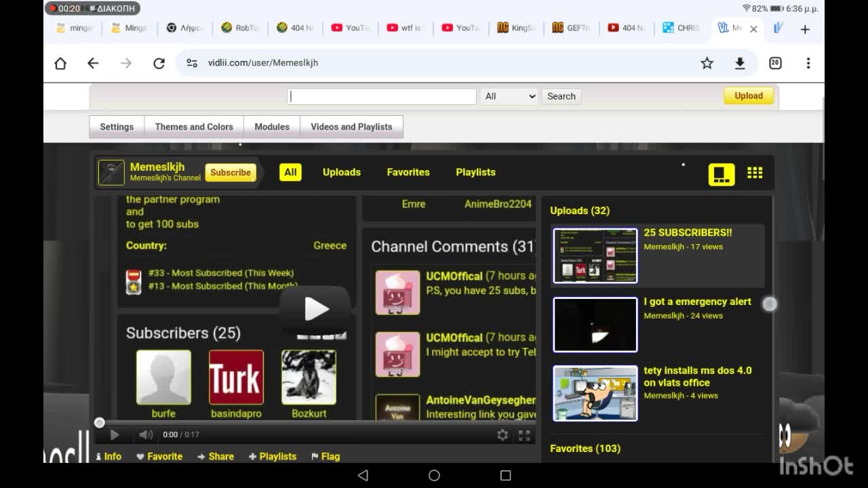Open the Themes and Colors section
Image resolution: width=868 pixels, height=488 pixels.
tap(194, 127)
